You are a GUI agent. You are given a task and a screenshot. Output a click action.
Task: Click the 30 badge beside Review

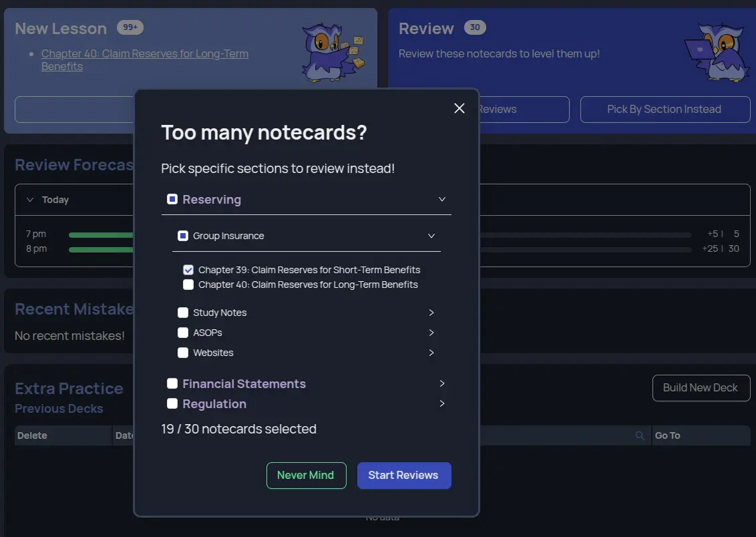tap(475, 28)
